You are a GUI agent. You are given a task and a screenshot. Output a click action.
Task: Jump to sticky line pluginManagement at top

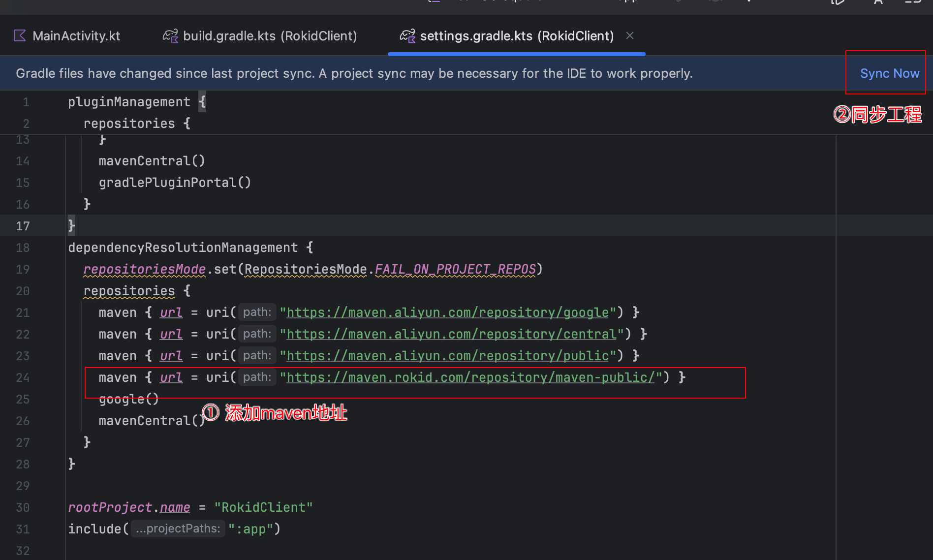(x=129, y=102)
